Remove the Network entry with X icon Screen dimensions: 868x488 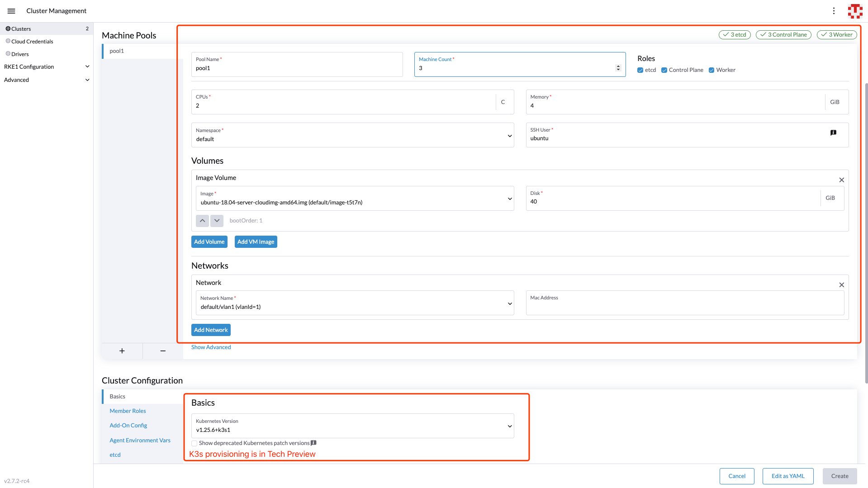pos(841,285)
